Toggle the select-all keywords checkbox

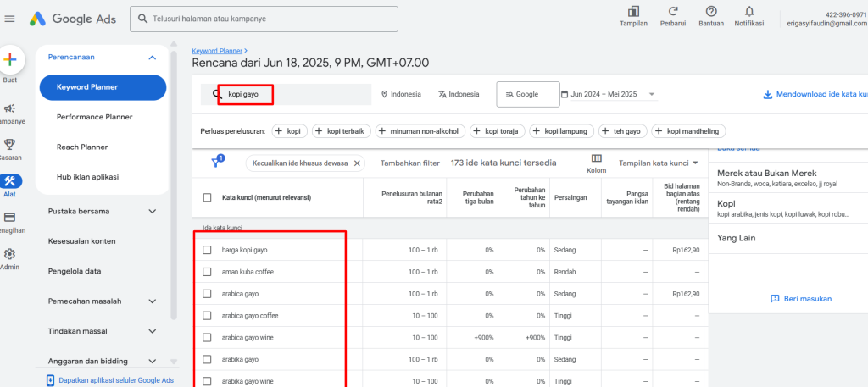(207, 197)
